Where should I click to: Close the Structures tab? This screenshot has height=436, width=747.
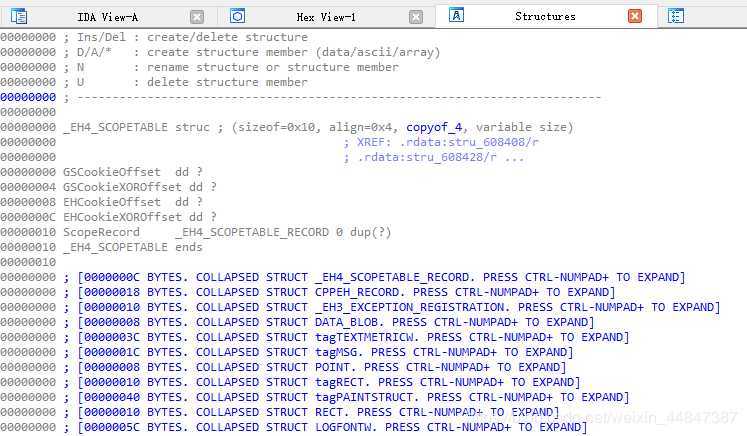(635, 17)
